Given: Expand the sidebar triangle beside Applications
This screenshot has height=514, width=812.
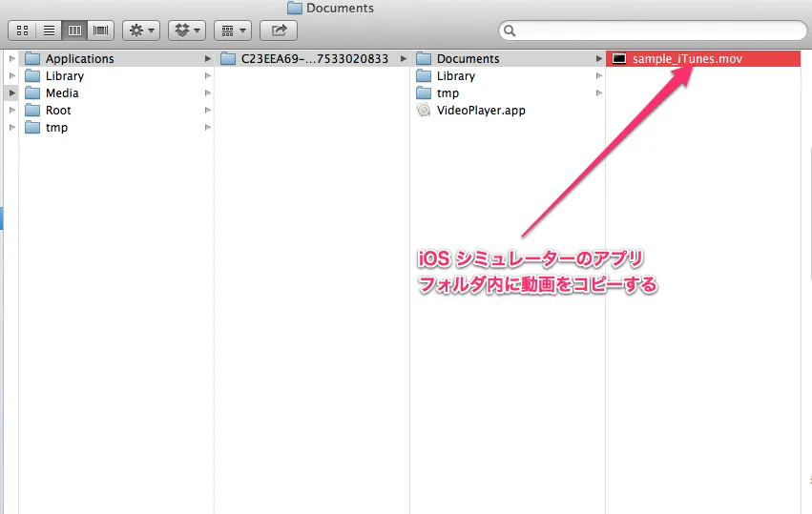Looking at the screenshot, I should coord(11,58).
